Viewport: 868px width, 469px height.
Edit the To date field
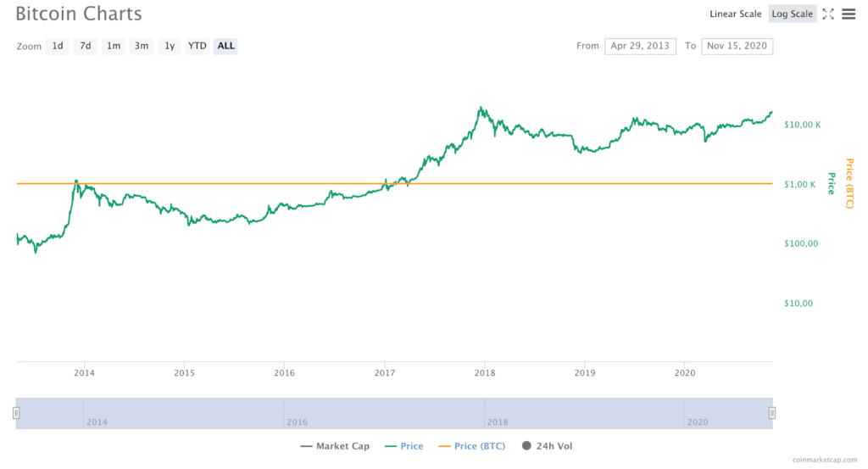[x=737, y=46]
